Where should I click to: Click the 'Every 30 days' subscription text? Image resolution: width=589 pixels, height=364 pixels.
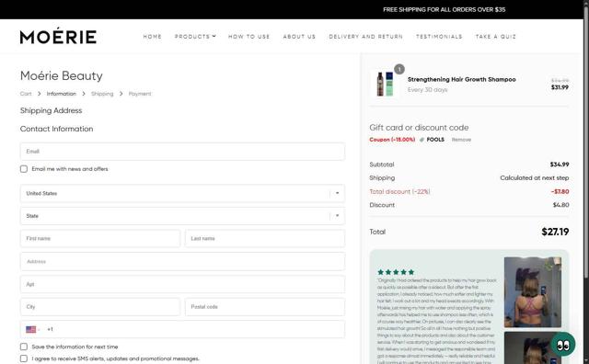(x=427, y=90)
